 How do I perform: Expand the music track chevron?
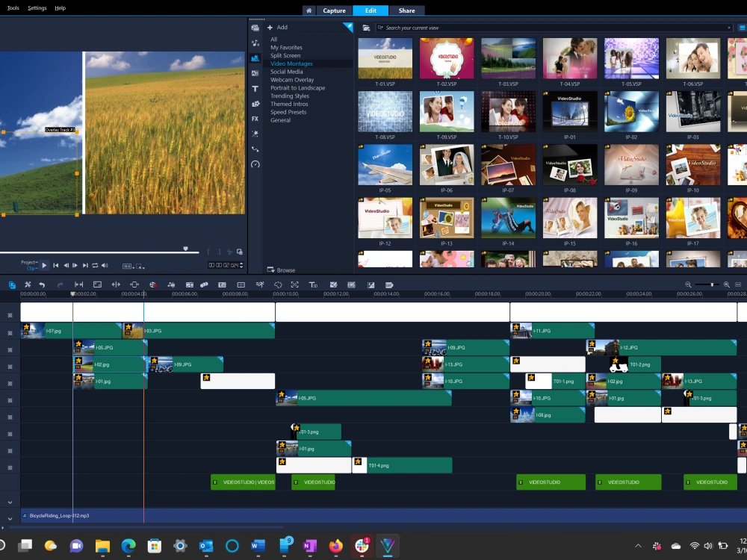(x=10, y=519)
